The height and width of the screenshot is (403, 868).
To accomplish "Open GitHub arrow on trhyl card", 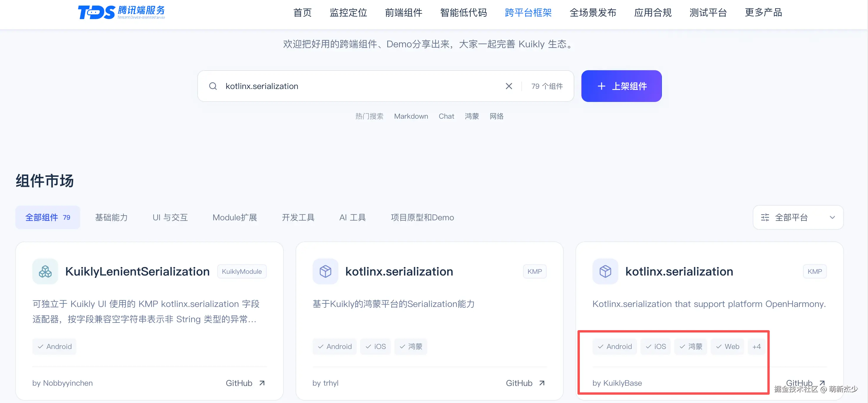I will point(542,383).
